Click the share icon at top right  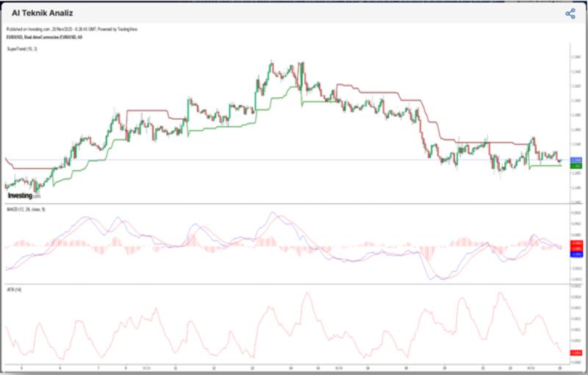[570, 13]
